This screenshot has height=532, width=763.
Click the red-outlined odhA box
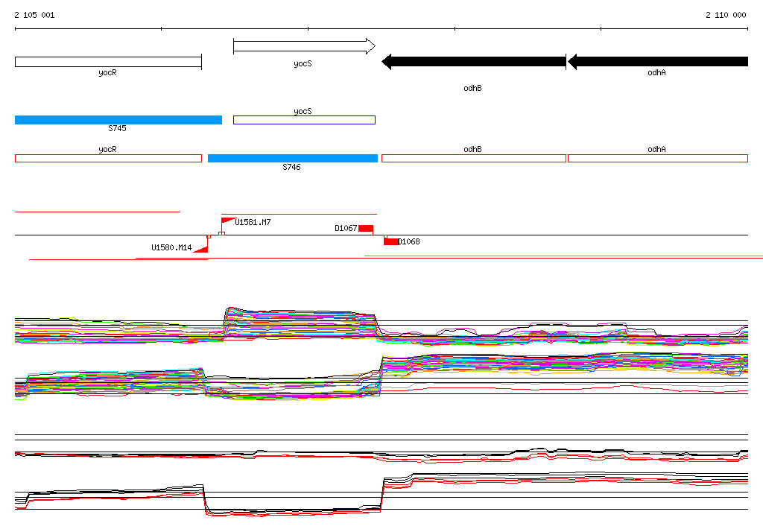657,158
